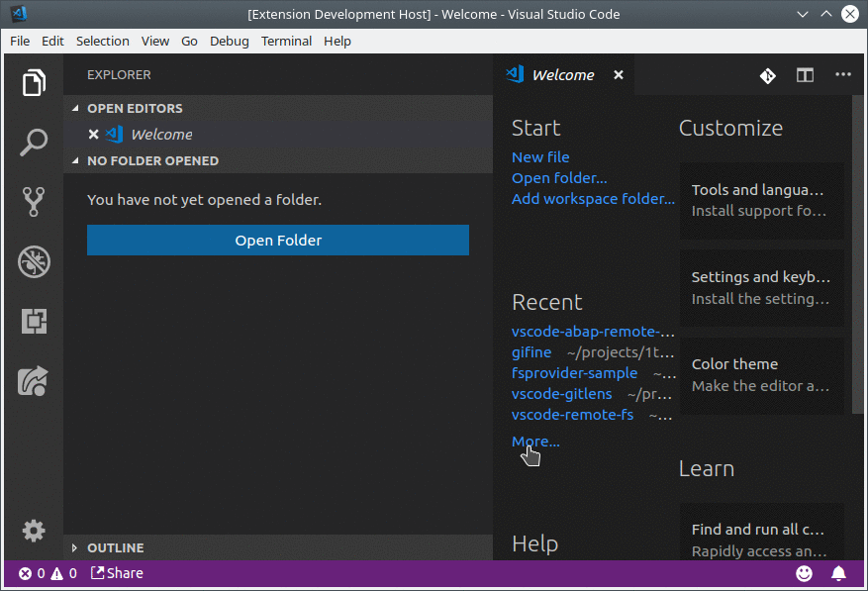
Task: Open recent vscode-gitlens project
Action: pyautogui.click(x=561, y=394)
